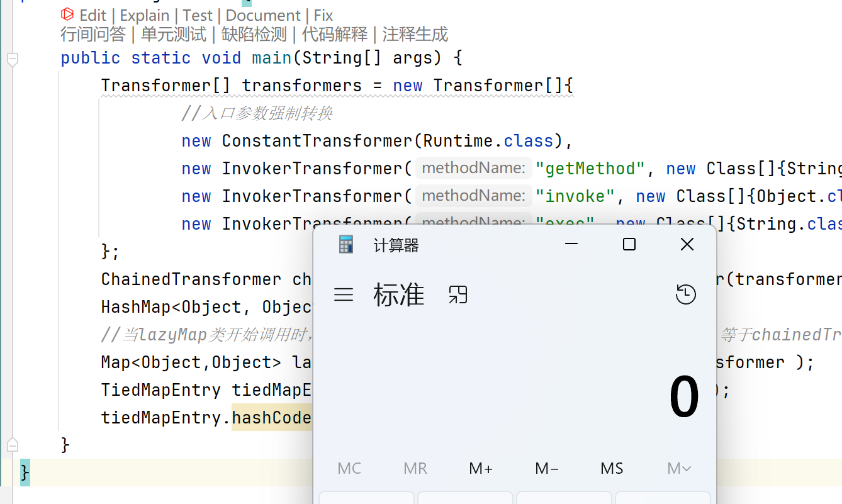Click the keep on top icon

pos(458,294)
